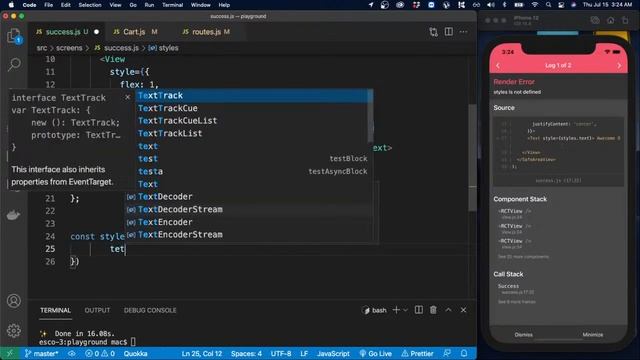Open the Search view in activity bar
This screenshot has height=360, width=640.
coord(14,64)
